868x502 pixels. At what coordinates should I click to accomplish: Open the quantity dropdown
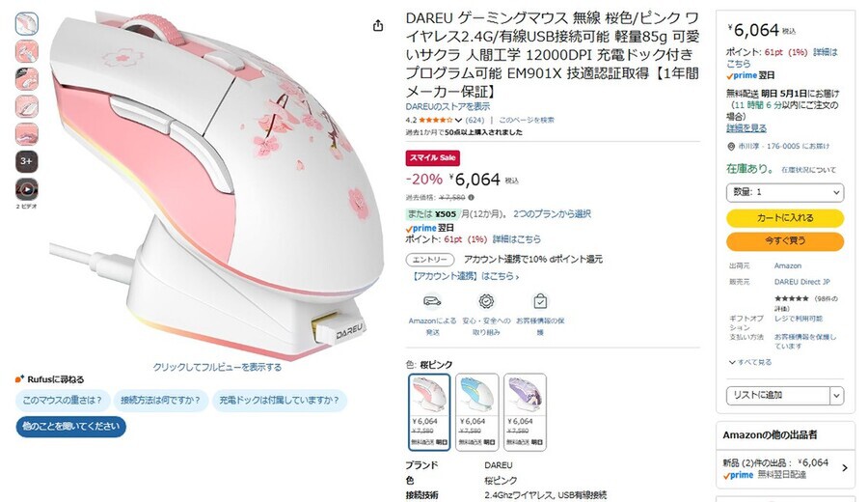[785, 192]
